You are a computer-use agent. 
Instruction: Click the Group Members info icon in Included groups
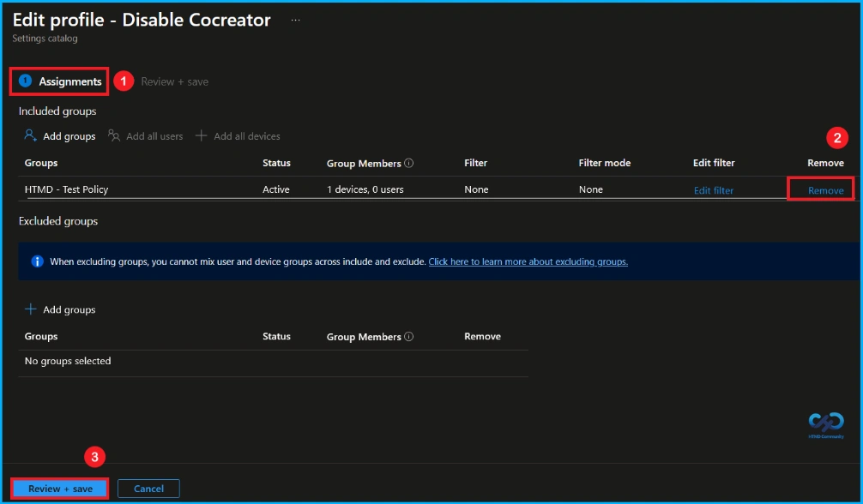coord(409,163)
